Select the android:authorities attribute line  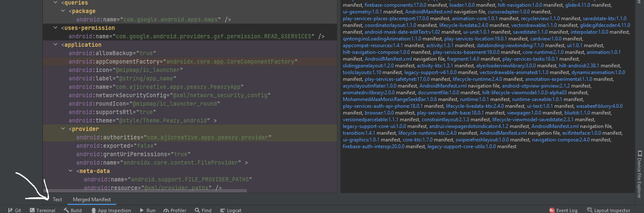[x=174, y=137]
